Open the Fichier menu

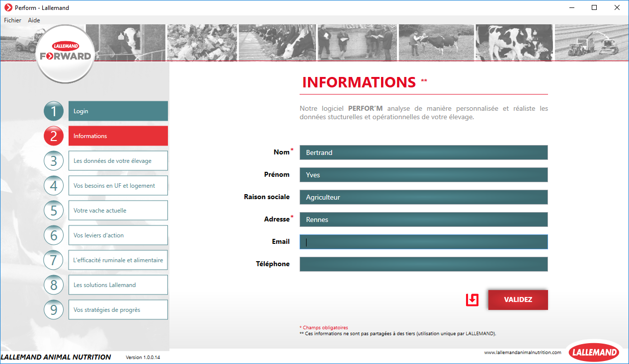tap(13, 20)
